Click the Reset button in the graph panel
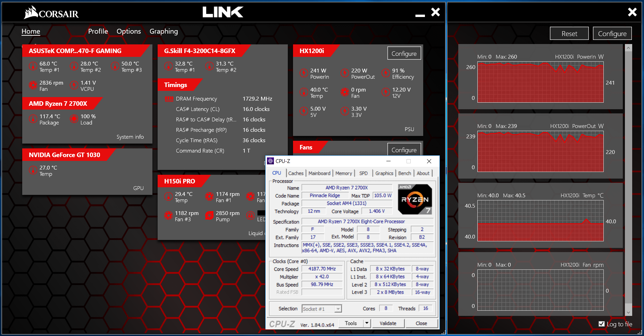The height and width of the screenshot is (336, 644). click(569, 34)
